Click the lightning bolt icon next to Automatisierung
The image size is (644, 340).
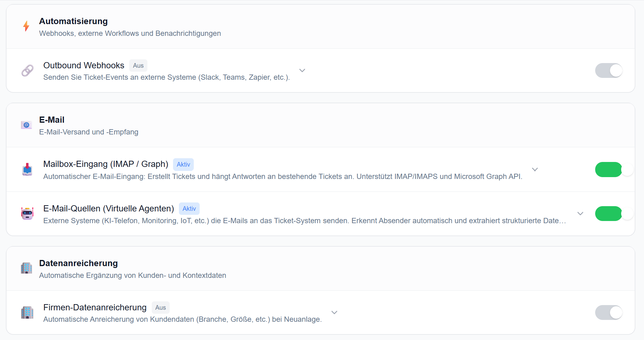pyautogui.click(x=27, y=27)
